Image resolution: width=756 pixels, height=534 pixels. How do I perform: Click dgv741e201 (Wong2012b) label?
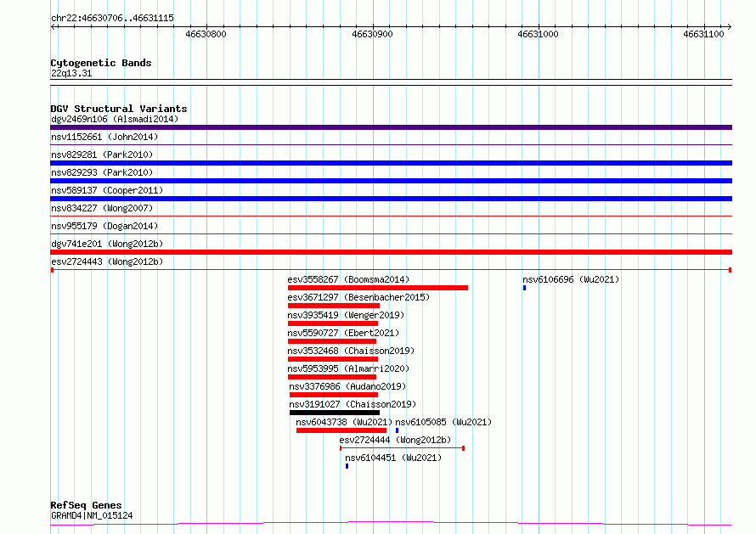click(107, 244)
